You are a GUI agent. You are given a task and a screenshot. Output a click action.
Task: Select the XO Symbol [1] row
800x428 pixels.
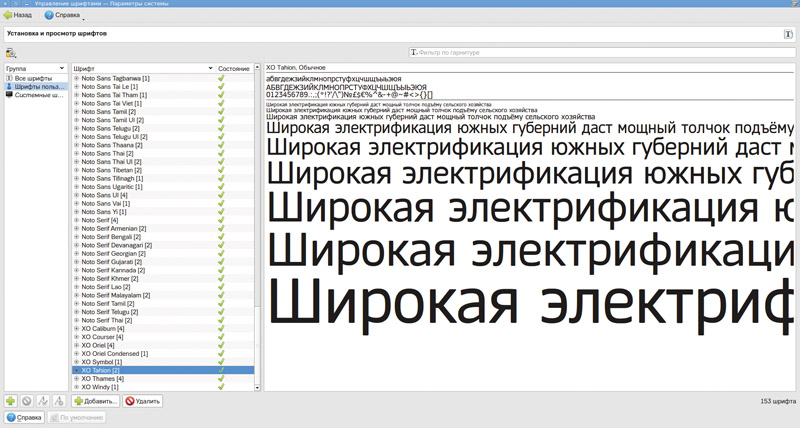[163, 362]
